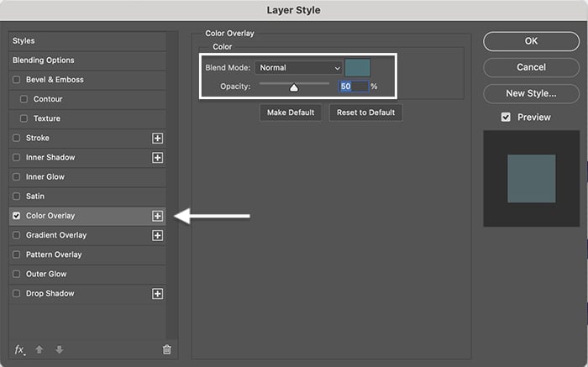Click the move effect up arrow icon

tap(39, 349)
